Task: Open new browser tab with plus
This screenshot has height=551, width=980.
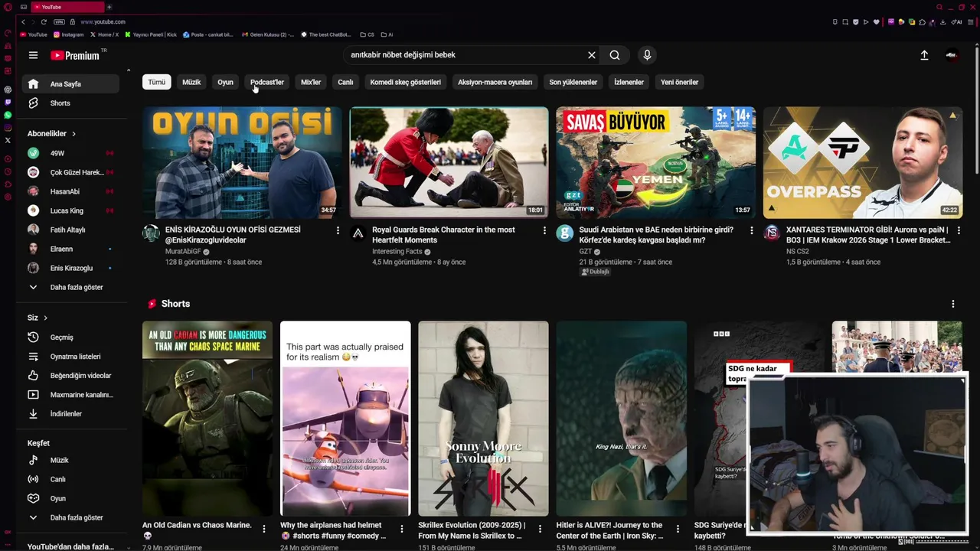Action: pos(109,7)
